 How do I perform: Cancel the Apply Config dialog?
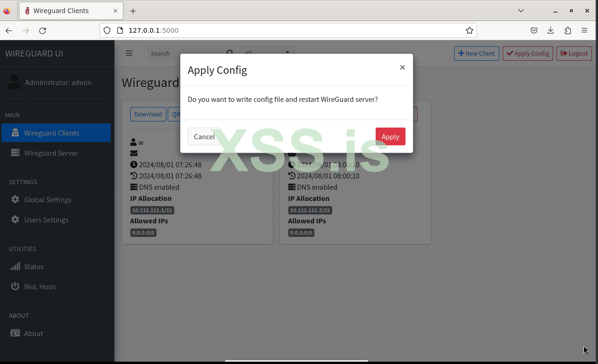pos(204,136)
